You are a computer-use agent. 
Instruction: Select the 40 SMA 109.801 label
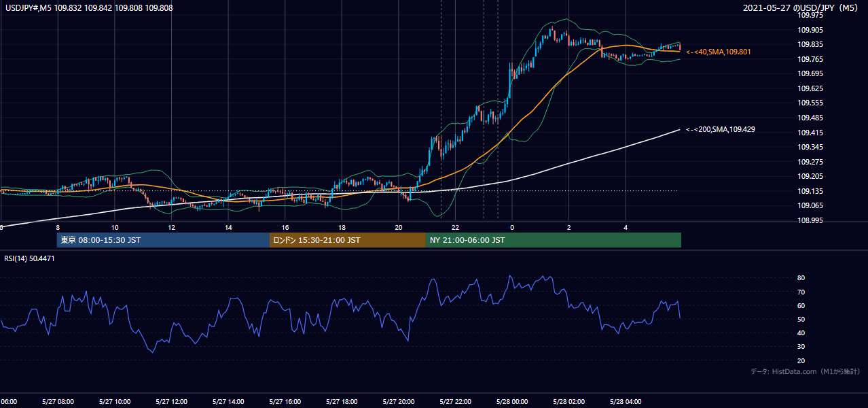(719, 52)
